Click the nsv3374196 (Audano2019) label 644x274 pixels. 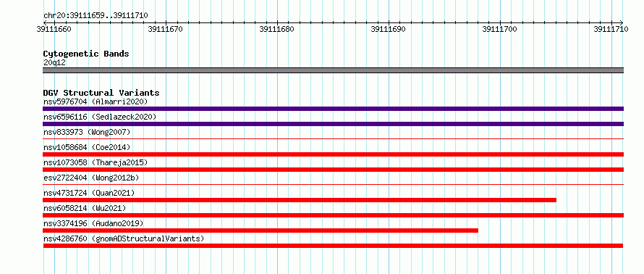coord(93,223)
